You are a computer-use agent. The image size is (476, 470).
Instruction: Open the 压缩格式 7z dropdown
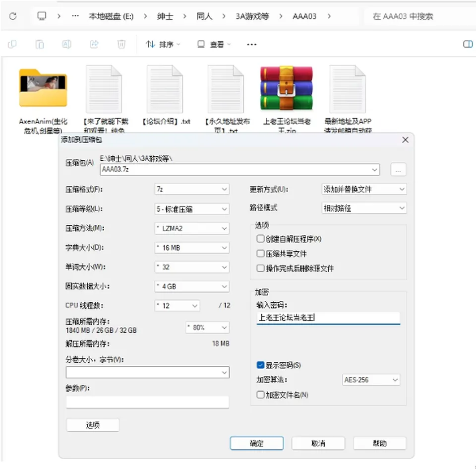(x=192, y=189)
